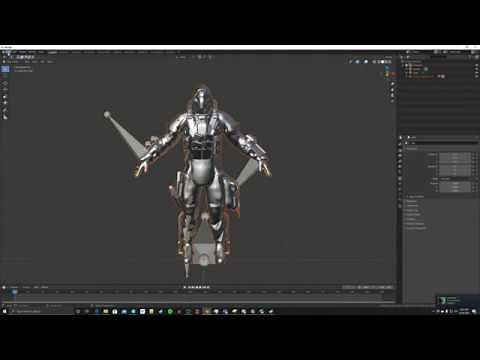Select the Annotate tool in left toolbar
The height and width of the screenshot is (360, 480).
click(5, 110)
